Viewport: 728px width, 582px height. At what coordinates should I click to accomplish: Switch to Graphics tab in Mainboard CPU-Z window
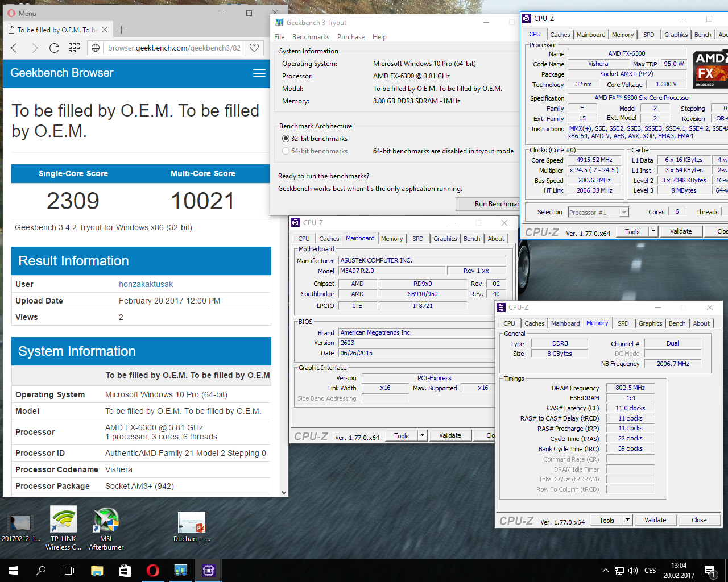pos(445,239)
